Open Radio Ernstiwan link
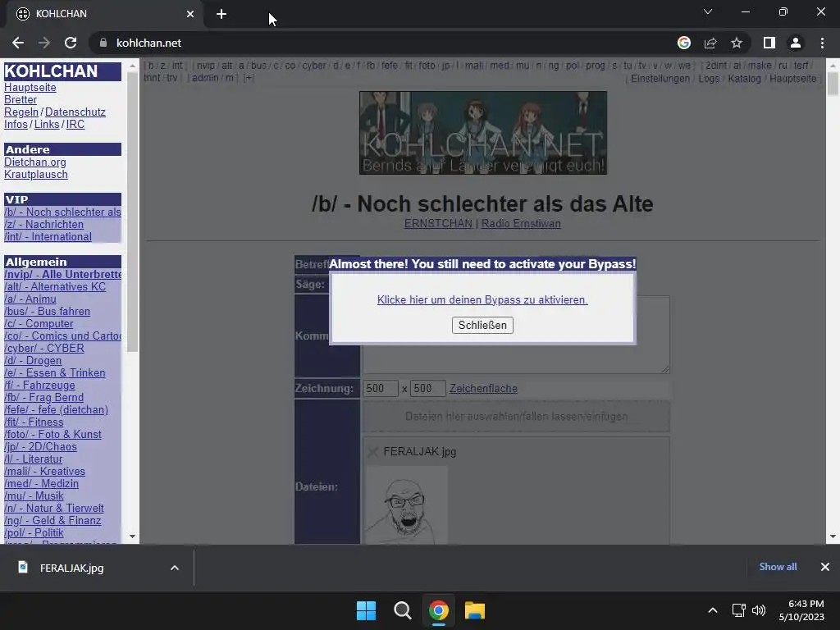Viewport: 840px width, 630px height. point(521,223)
